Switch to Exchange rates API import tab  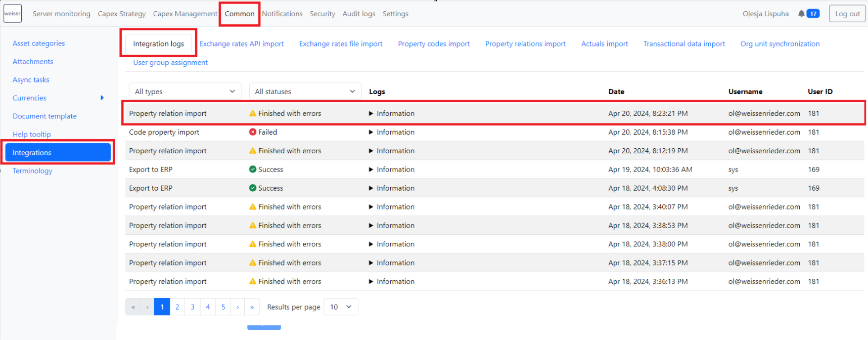click(x=242, y=44)
